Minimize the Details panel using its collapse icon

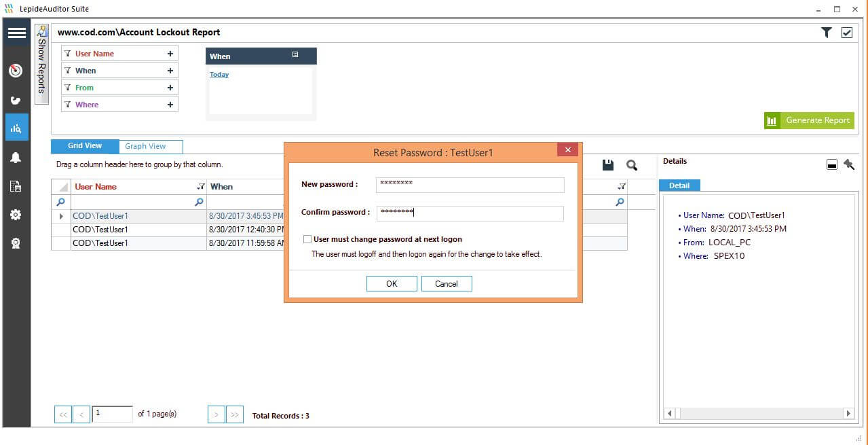pyautogui.click(x=832, y=165)
